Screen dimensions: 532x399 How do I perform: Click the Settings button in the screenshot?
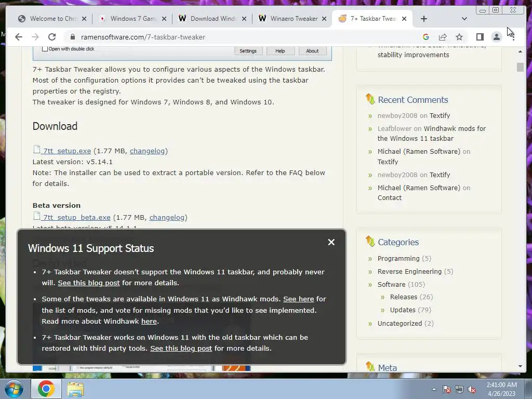click(248, 51)
